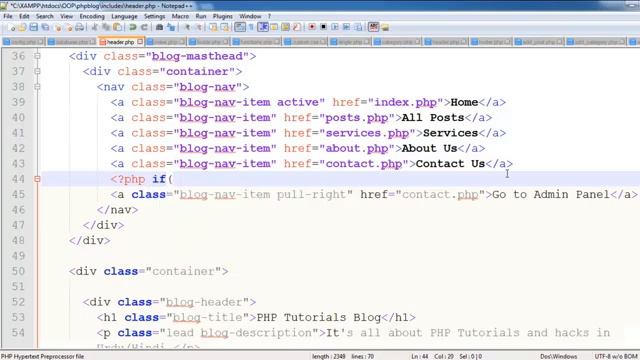The height and width of the screenshot is (360, 640).
Task: Open the Language menu
Action: point(124,16)
